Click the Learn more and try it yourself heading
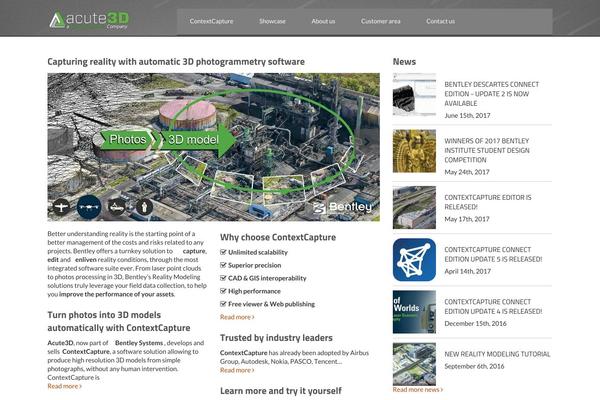This screenshot has width=600, height=400. point(280,391)
